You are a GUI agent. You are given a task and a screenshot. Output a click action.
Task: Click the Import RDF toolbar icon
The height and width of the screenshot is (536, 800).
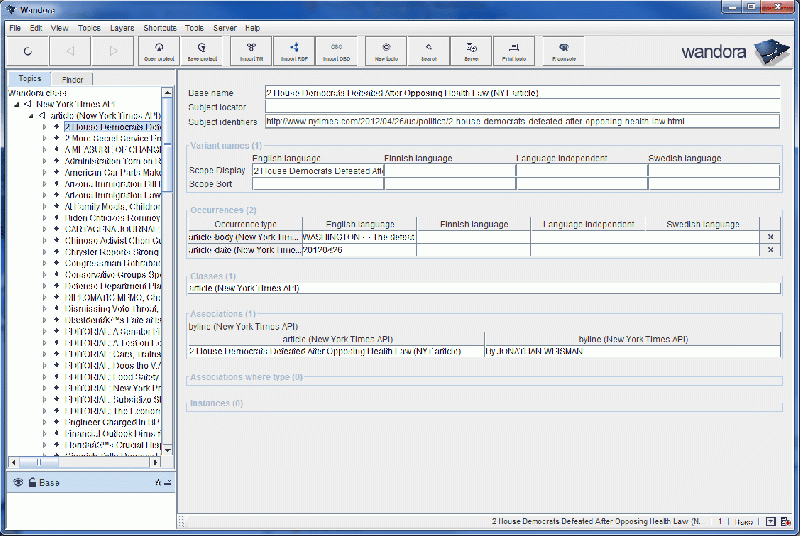pyautogui.click(x=294, y=50)
